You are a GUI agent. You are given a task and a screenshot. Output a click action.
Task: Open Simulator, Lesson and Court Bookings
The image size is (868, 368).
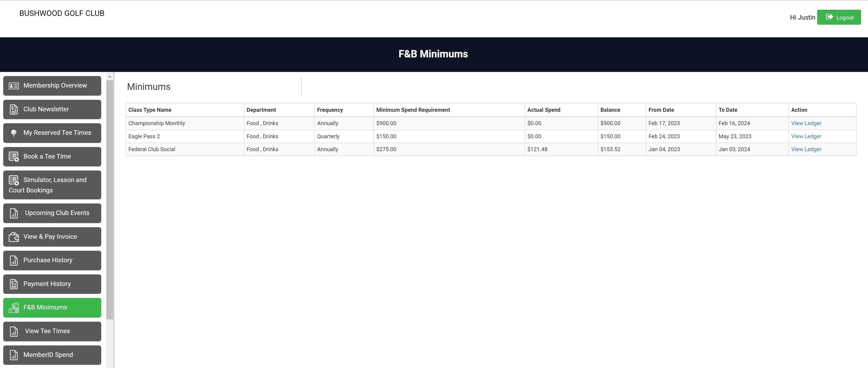point(52,185)
